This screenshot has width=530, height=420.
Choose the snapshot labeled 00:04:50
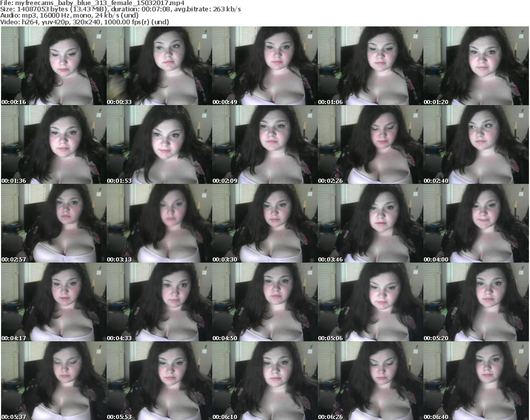[265, 302]
